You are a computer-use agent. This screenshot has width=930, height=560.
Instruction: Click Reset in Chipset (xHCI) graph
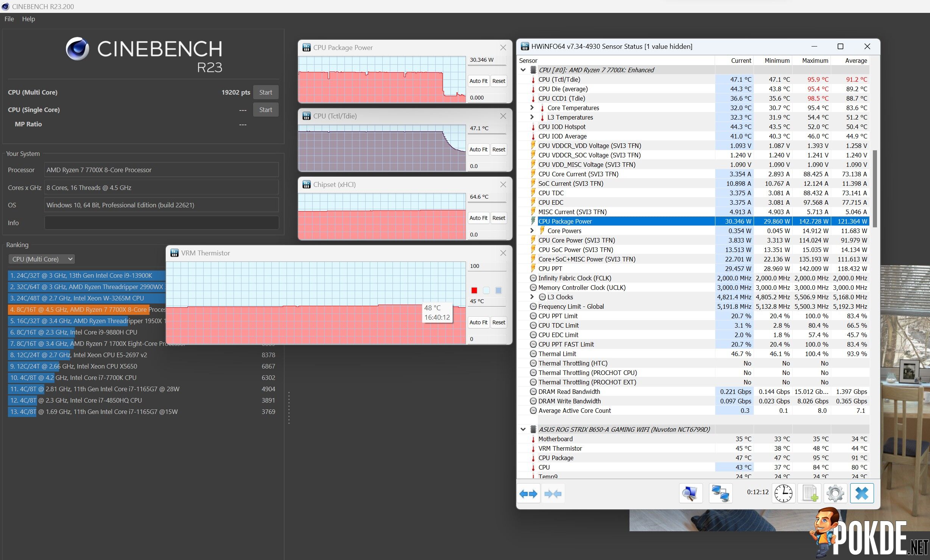click(x=498, y=218)
